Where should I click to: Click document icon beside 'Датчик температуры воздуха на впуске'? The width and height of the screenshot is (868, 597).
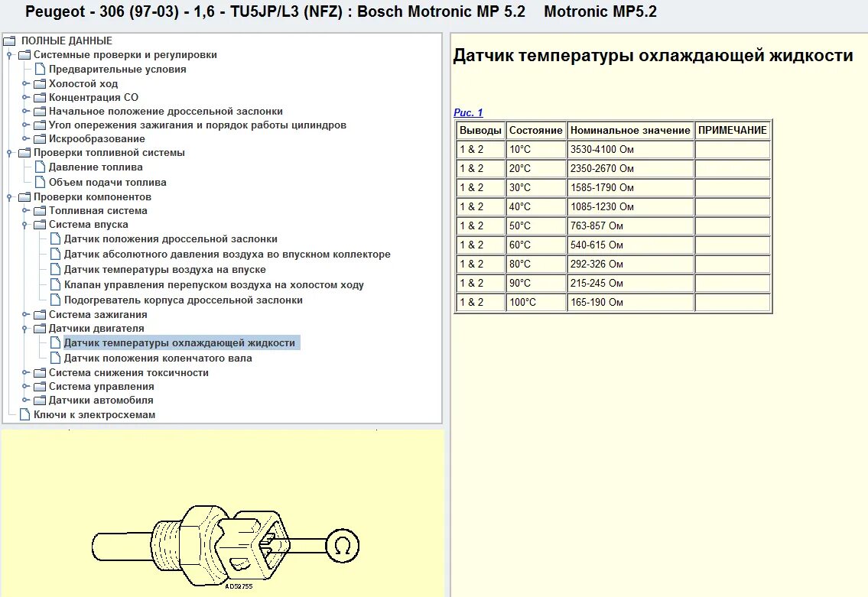(x=55, y=269)
